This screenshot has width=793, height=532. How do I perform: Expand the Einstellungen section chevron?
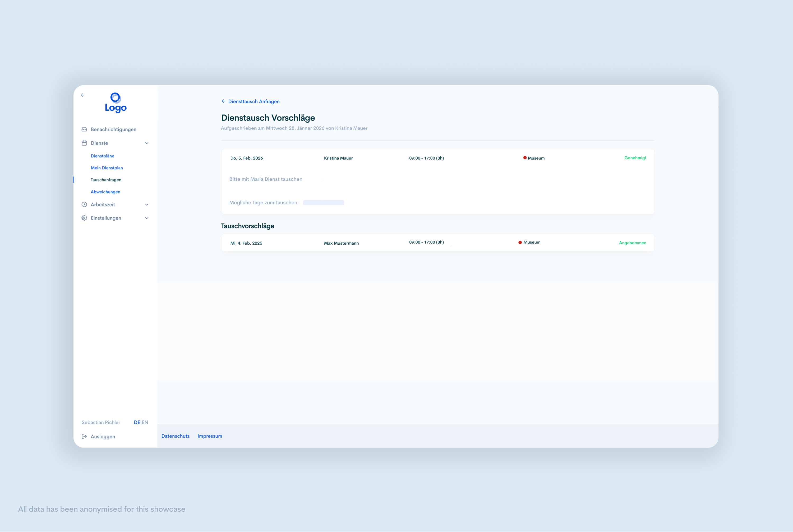[147, 218]
